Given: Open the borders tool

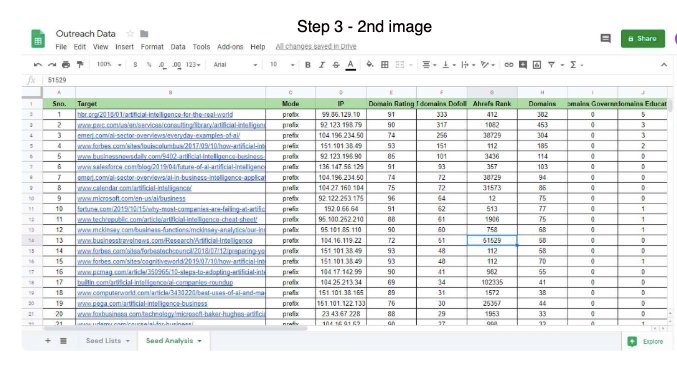Looking at the screenshot, I should [x=384, y=65].
